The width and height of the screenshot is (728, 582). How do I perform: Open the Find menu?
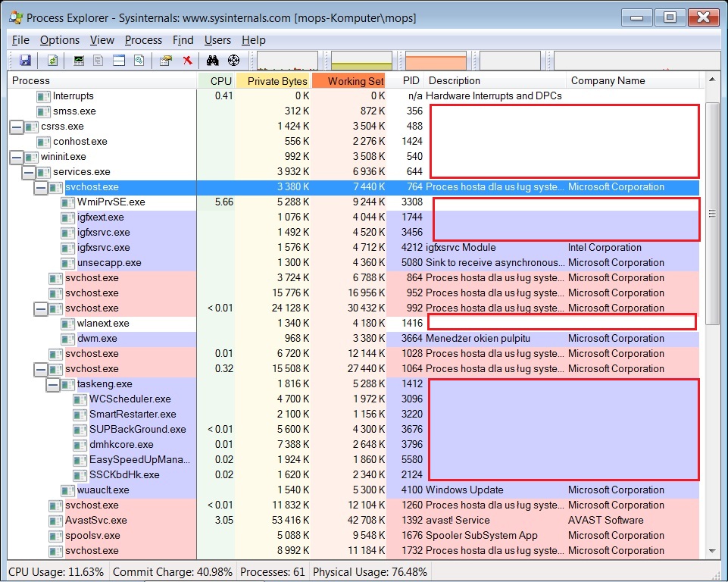183,40
